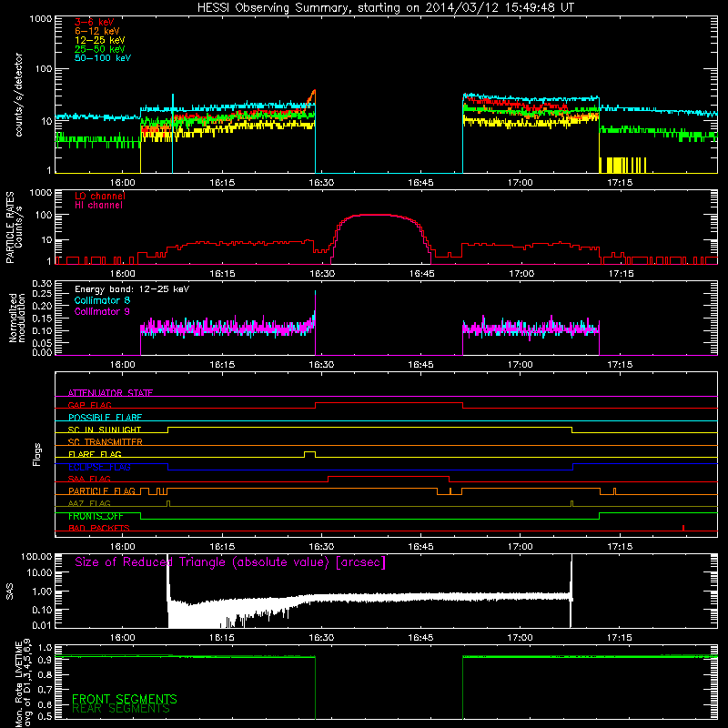The width and height of the screenshot is (728, 728).
Task: Select the orange 6-12 keV legend entry
Action: (97, 31)
